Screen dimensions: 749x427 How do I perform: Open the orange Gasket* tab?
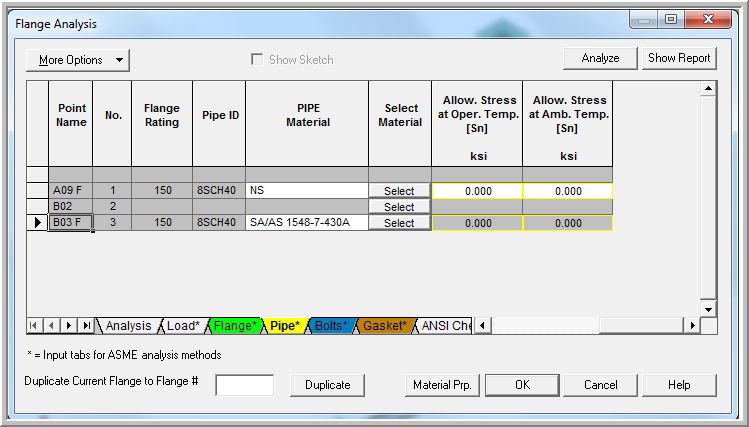[x=385, y=326]
